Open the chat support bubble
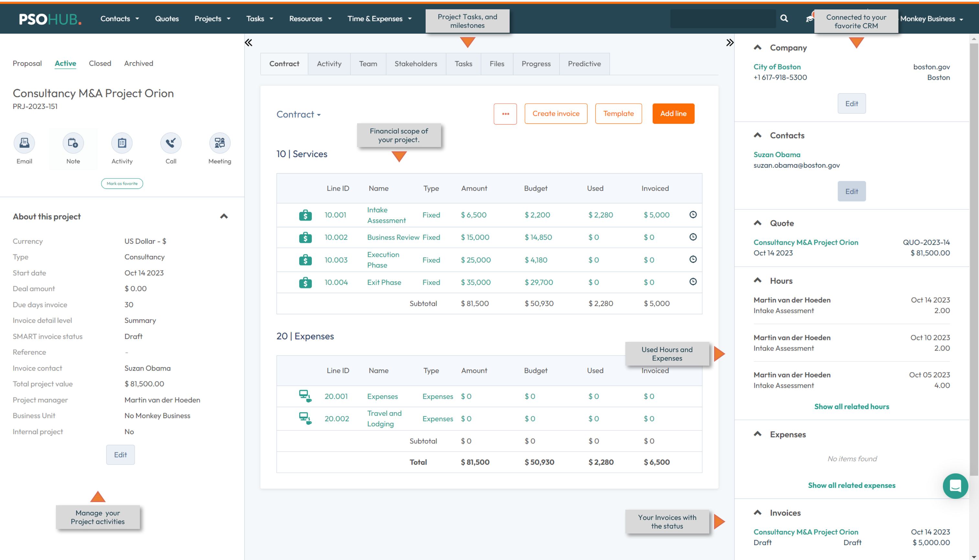Image resolution: width=979 pixels, height=560 pixels. click(955, 486)
